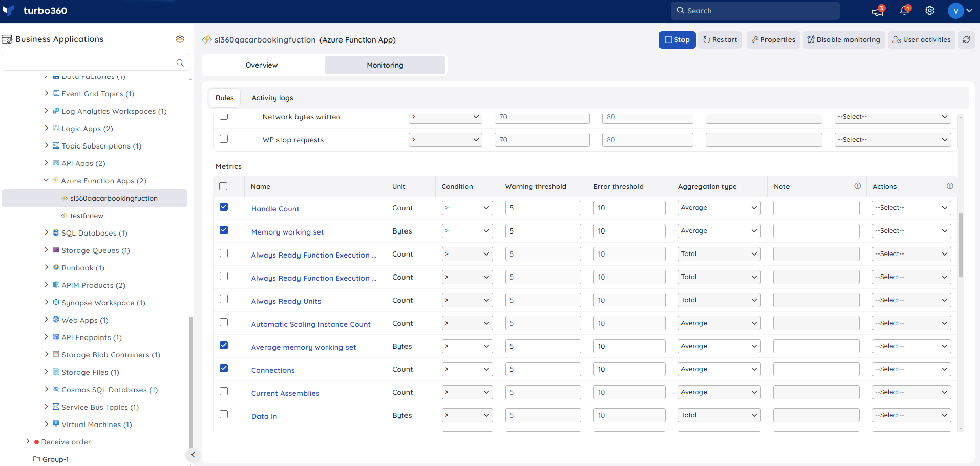The image size is (980, 466).
Task: Click the Business Applications settings gear
Action: pos(180,39)
